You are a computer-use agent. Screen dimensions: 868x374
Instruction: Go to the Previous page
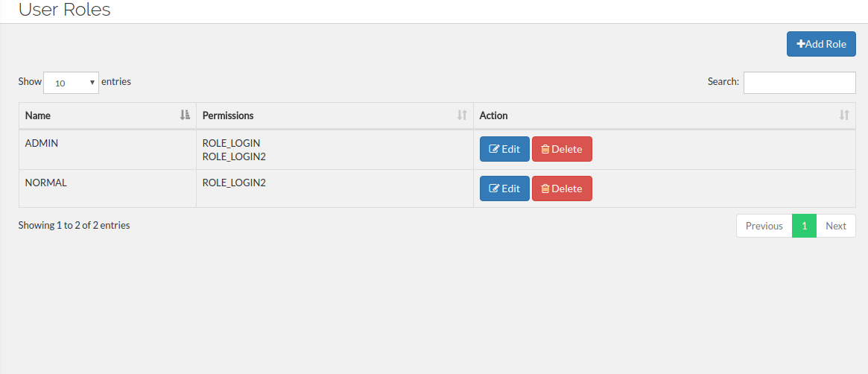[764, 226]
